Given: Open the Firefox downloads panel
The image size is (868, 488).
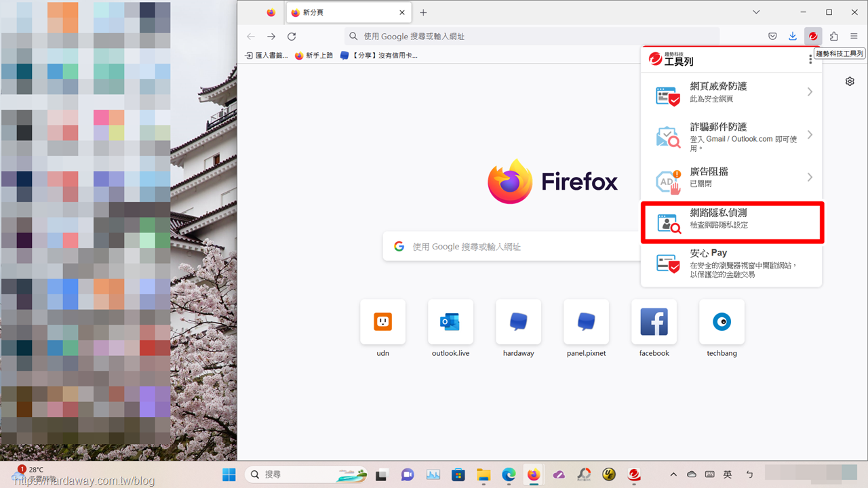Looking at the screenshot, I should 793,37.
